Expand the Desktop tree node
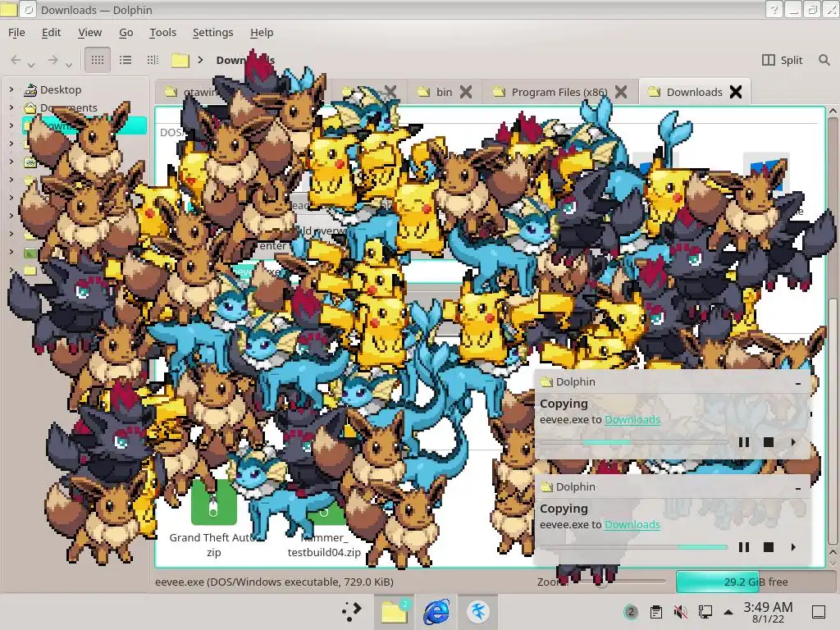This screenshot has height=630, width=840. click(11, 89)
